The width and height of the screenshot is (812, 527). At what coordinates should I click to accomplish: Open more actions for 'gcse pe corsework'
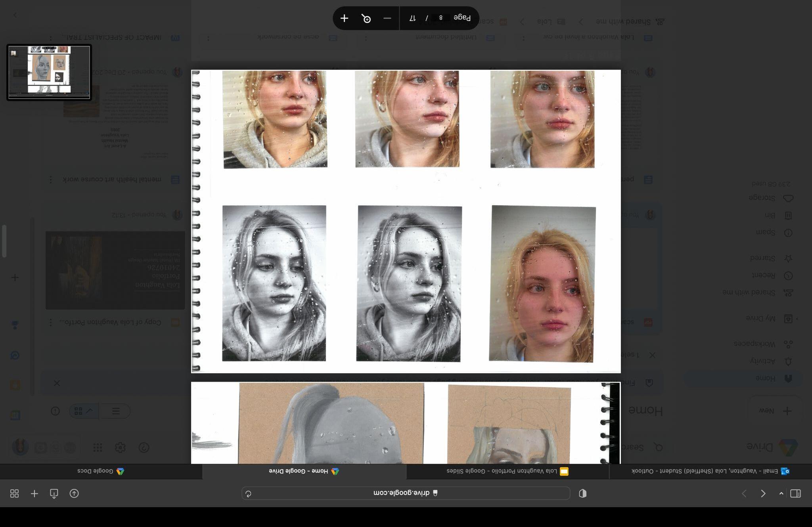point(208,38)
